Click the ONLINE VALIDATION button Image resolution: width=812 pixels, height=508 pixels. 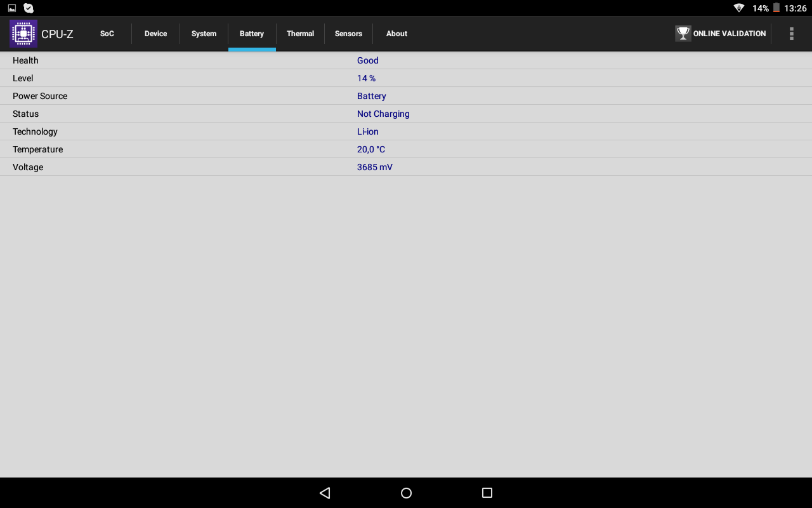pyautogui.click(x=721, y=34)
